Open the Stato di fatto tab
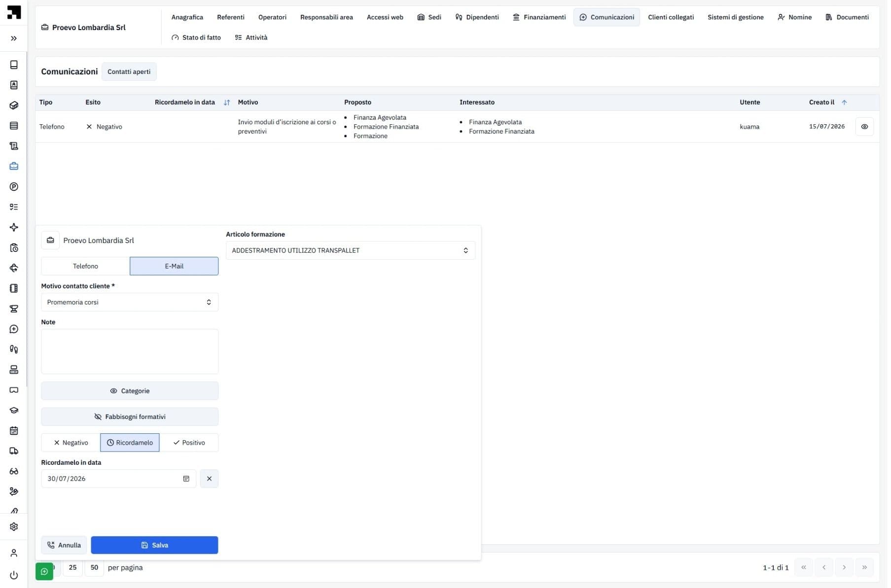891x588 pixels. click(196, 37)
